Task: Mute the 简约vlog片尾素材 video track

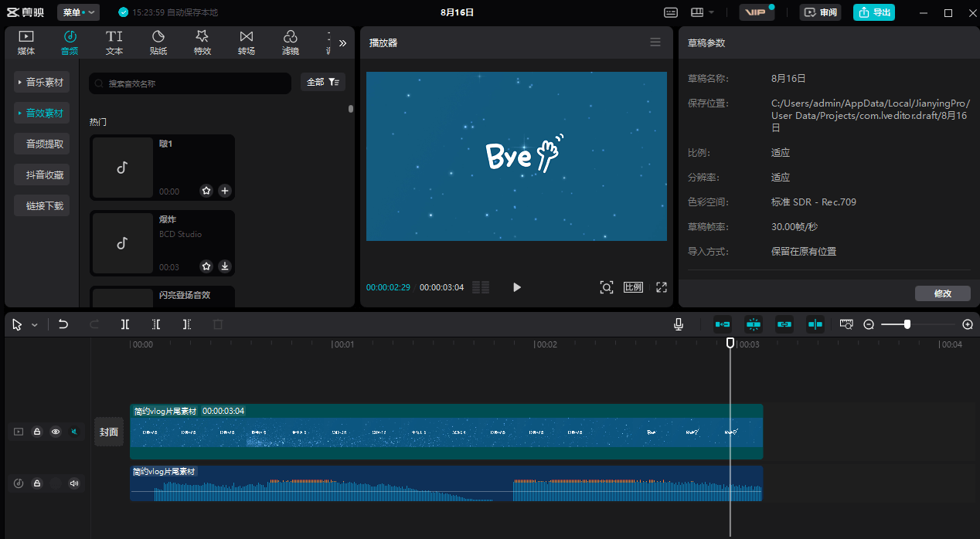Action: click(x=74, y=432)
